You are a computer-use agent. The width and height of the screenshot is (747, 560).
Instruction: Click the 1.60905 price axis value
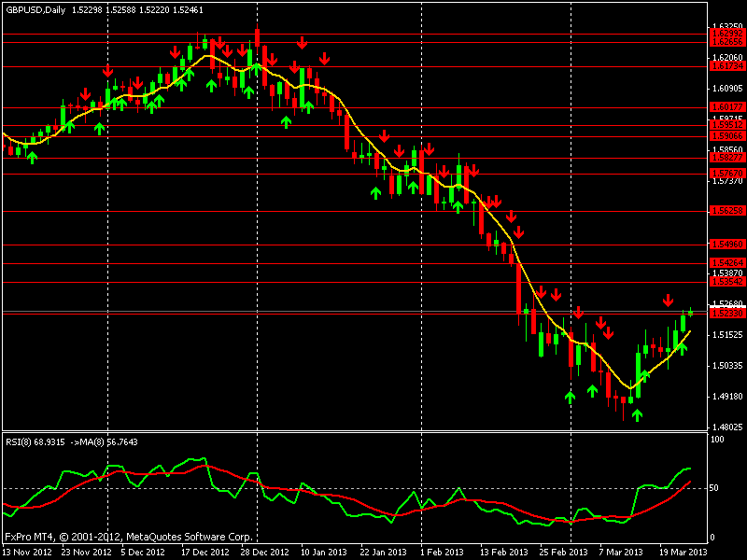coord(727,89)
